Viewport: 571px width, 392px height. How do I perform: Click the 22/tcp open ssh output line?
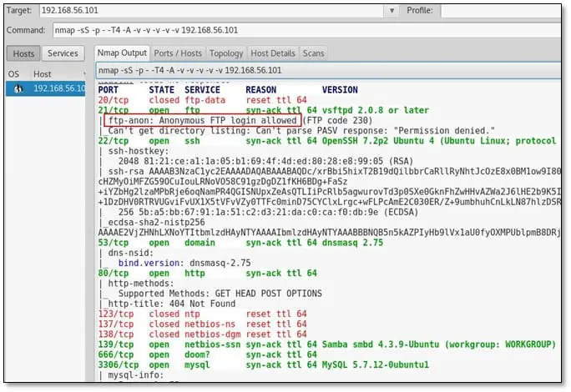pyautogui.click(x=250, y=141)
